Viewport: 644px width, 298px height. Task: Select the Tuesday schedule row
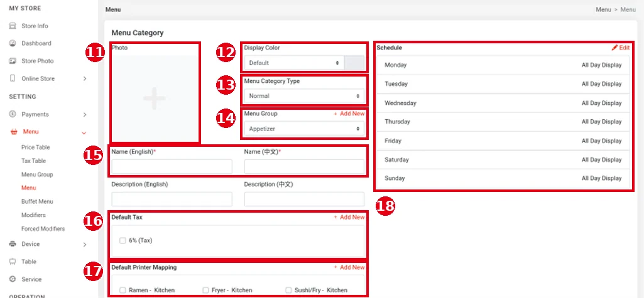point(503,84)
